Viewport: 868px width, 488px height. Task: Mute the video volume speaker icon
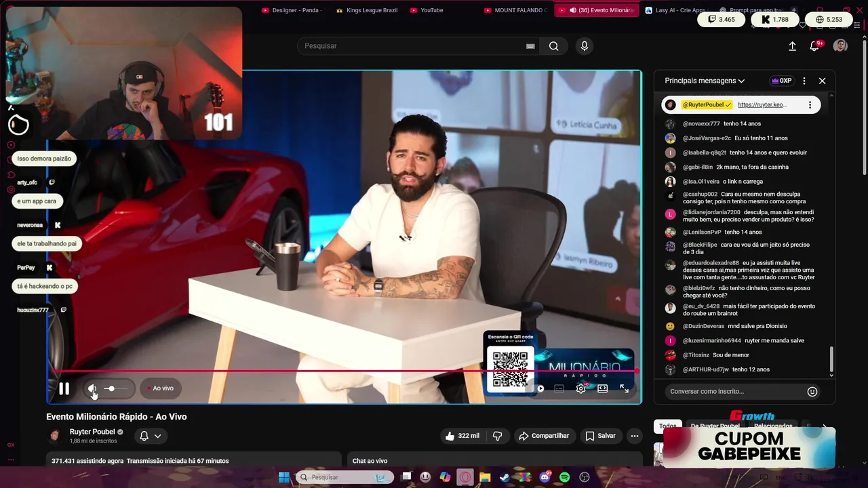coord(92,388)
